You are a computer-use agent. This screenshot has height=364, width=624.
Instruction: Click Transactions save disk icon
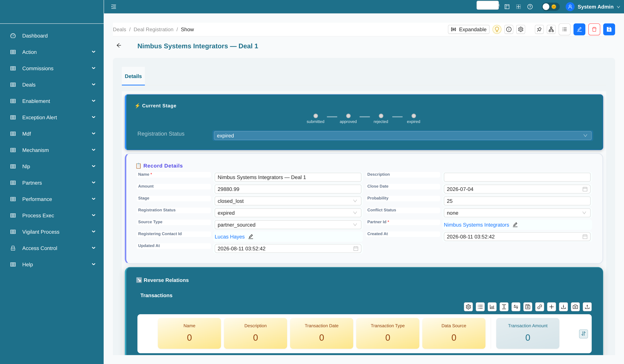click(x=528, y=307)
